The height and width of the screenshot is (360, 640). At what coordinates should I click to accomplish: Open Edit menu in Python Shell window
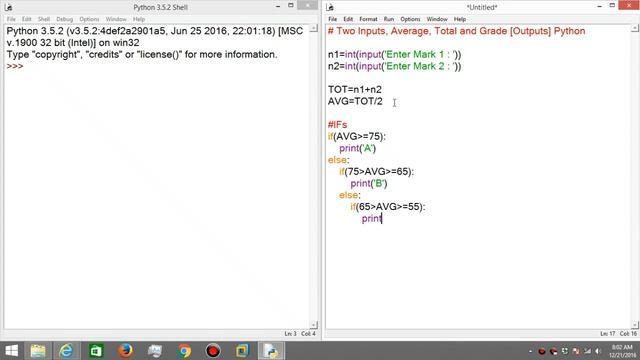pos(27,19)
